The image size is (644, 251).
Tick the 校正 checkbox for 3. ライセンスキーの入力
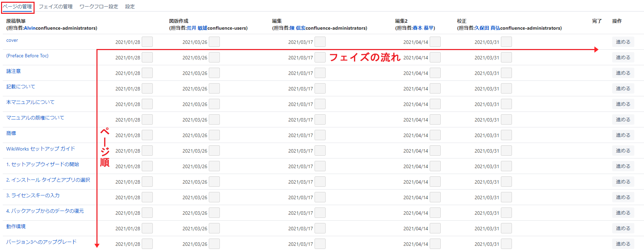(x=506, y=197)
